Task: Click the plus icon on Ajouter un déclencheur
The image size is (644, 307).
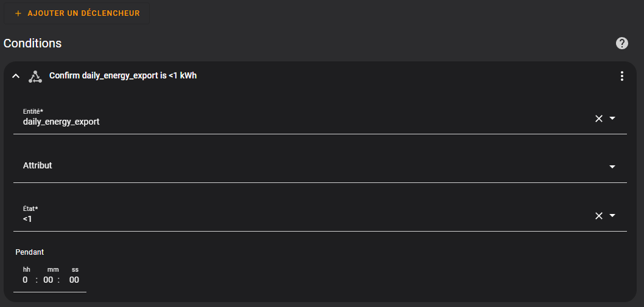Action: click(18, 13)
